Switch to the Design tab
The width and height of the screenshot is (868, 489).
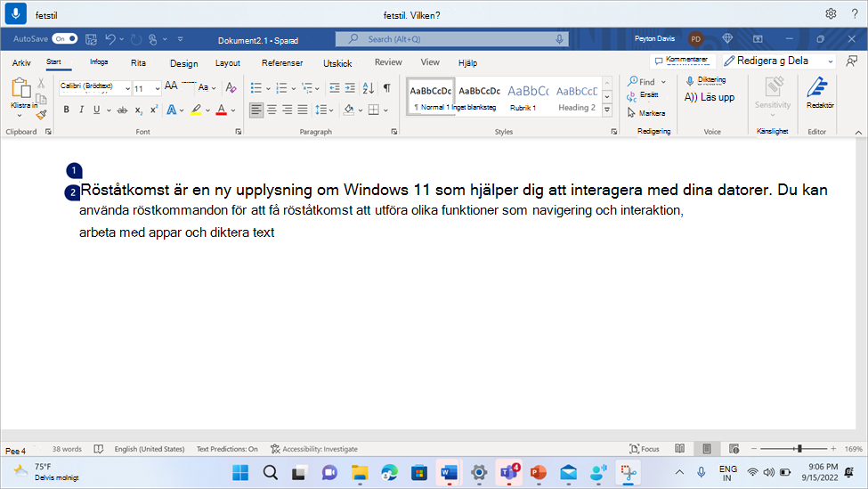(183, 64)
